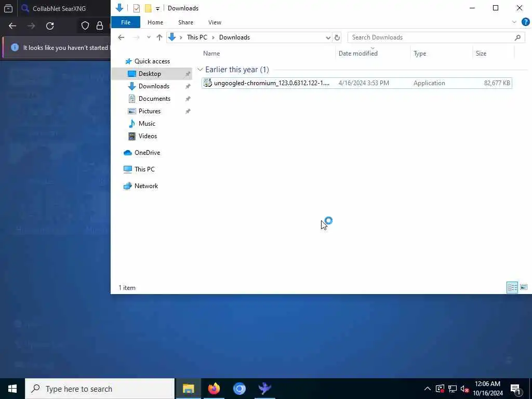Open the Share ribbon tab

[185, 22]
